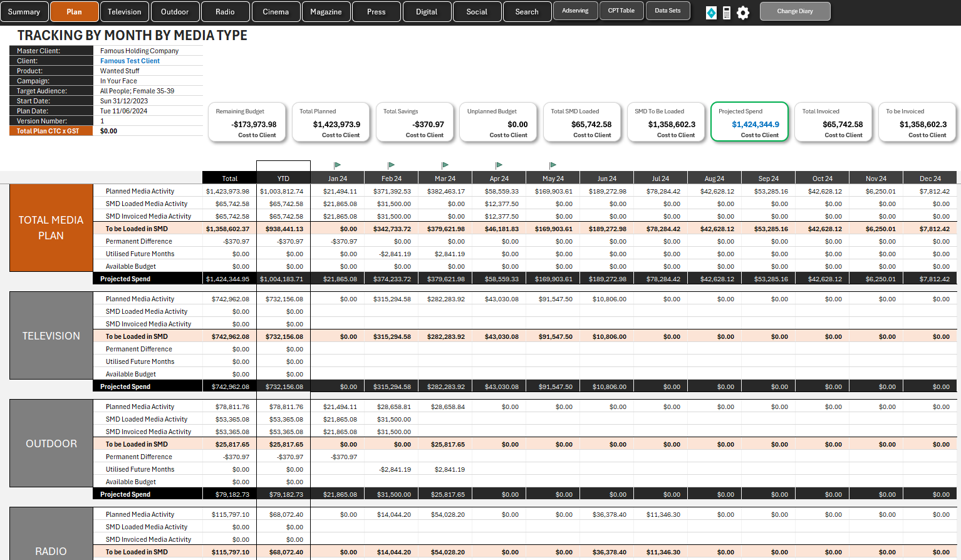Image resolution: width=961 pixels, height=560 pixels.
Task: Open the calculator icon in top bar
Action: 727,13
